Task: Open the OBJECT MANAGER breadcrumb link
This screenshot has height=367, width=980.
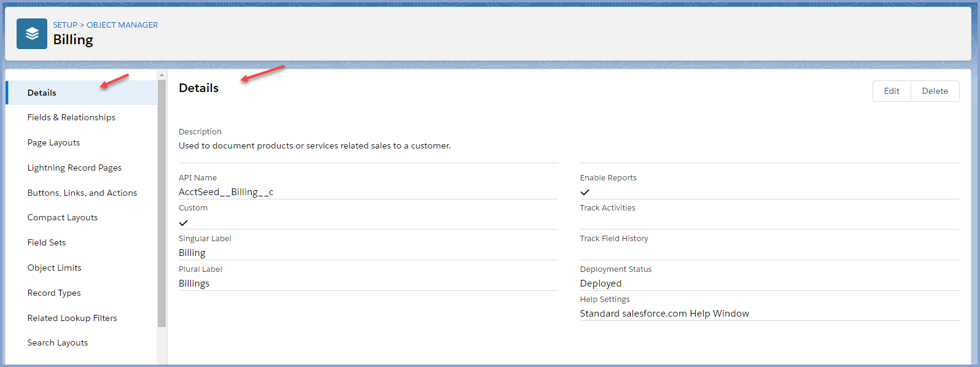Action: [x=122, y=25]
